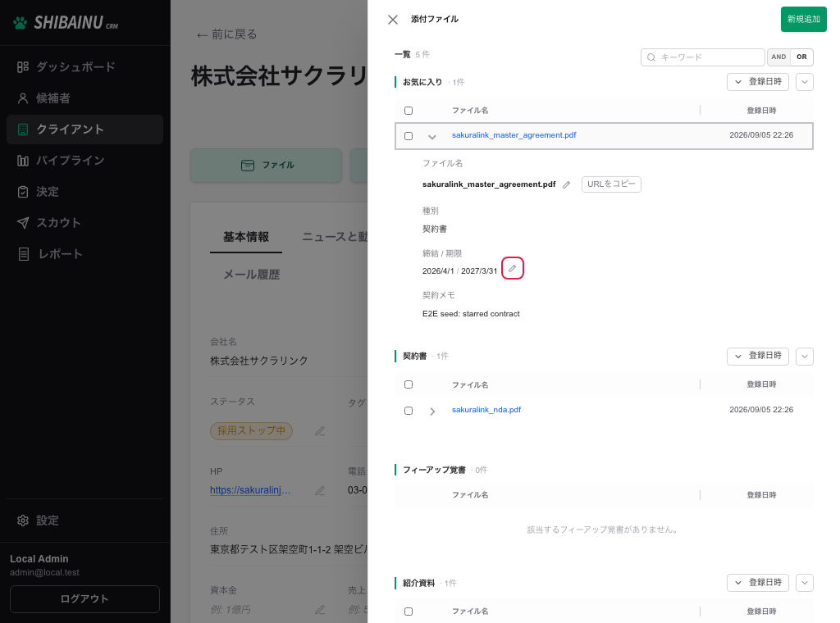
Task: Click the ファイル名 column header in 契約書 table
Action: pos(470,385)
